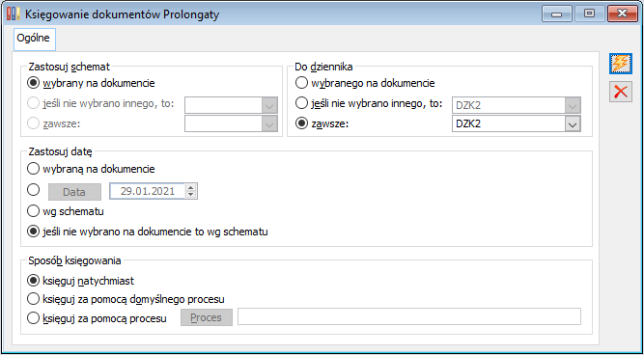The height and width of the screenshot is (355, 644).
Task: Click the empty process name text field
Action: coord(409,316)
